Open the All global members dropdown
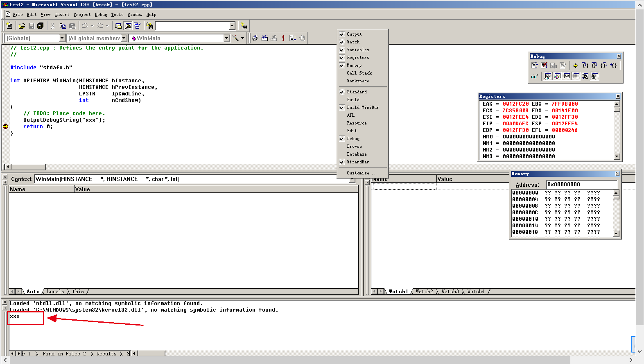This screenshot has width=644, height=364. click(124, 38)
